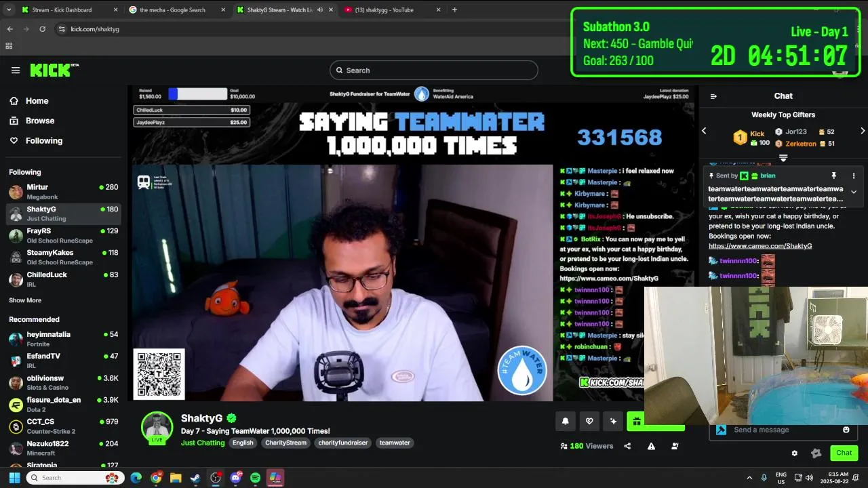Reload the page
This screenshot has height=488, width=868.
coord(42,29)
